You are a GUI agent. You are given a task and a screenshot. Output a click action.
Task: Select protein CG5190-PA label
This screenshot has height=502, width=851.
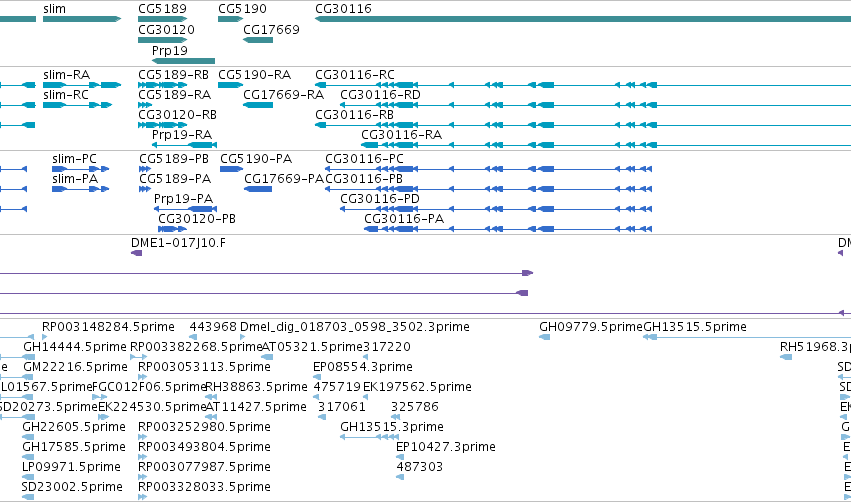pyautogui.click(x=256, y=158)
